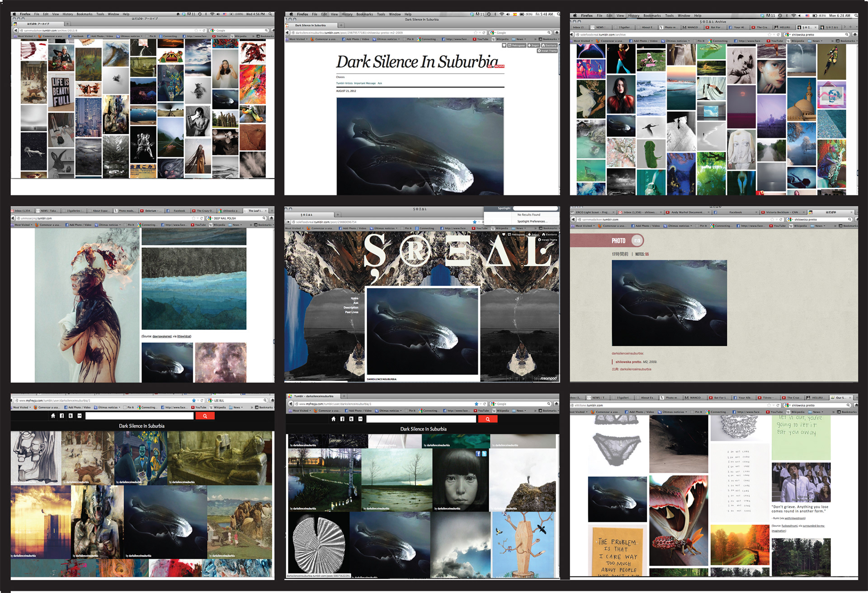Image resolution: width=868 pixels, height=593 pixels.
Task: Open Tools menu in the Mon 6:28 AM menu bar
Action: pyautogui.click(x=669, y=15)
